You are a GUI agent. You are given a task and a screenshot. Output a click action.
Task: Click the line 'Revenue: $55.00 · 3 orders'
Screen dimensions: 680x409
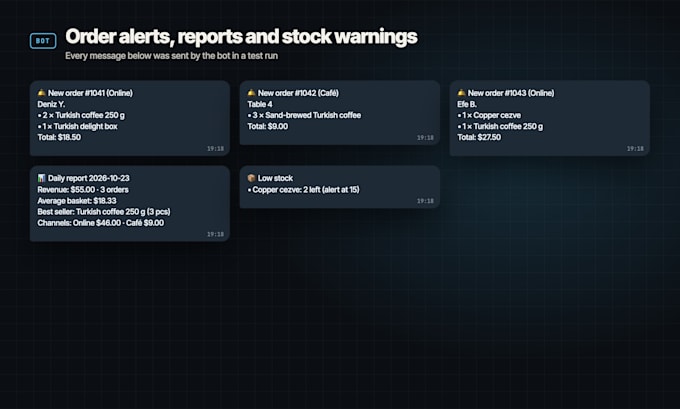tap(83, 190)
